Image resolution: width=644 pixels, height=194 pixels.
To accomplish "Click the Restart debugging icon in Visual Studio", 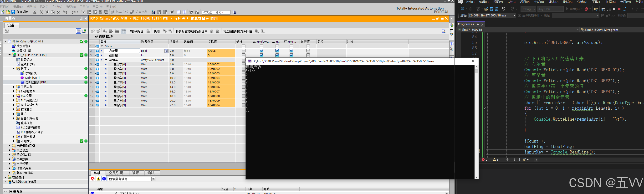I will (x=624, y=9).
